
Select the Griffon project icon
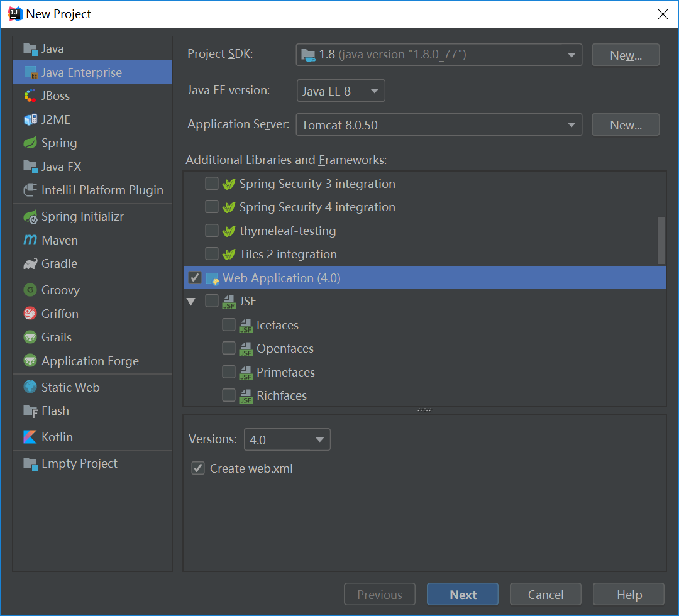tap(30, 314)
